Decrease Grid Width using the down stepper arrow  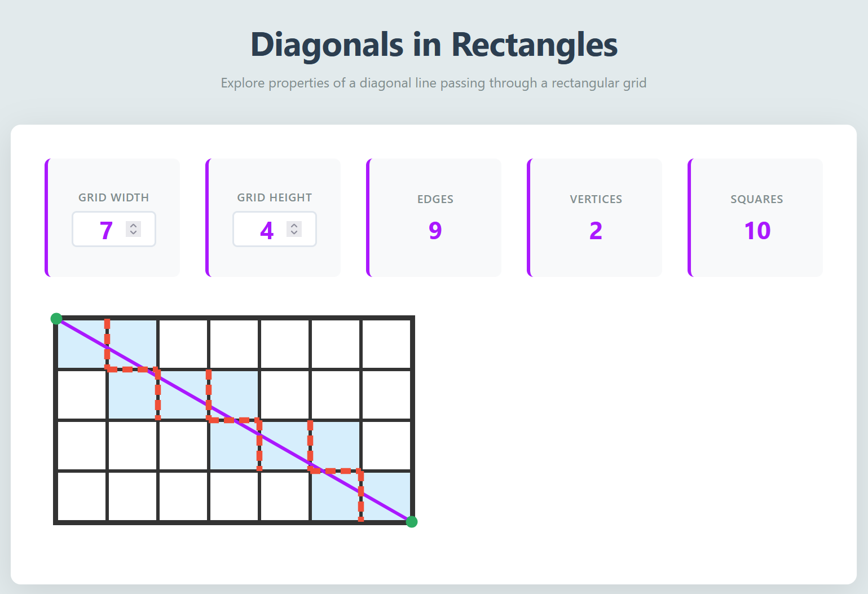click(134, 234)
